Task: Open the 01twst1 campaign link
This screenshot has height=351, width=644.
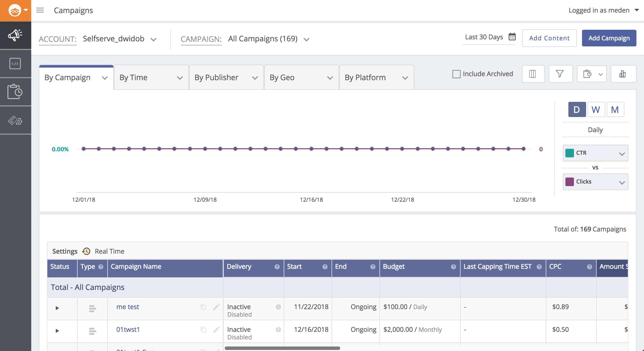Action: [x=128, y=329]
